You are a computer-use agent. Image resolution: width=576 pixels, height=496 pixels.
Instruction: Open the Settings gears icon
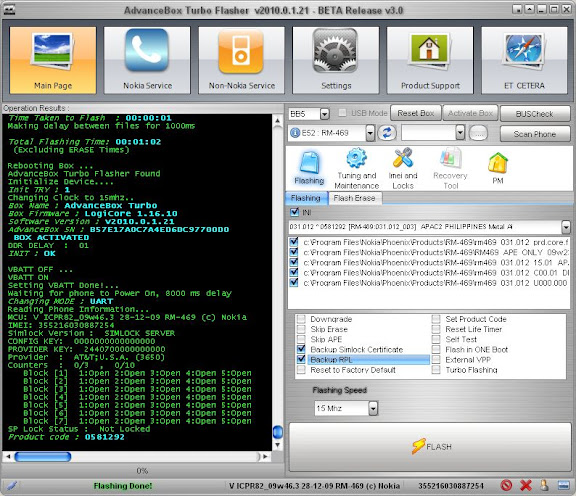pos(335,51)
